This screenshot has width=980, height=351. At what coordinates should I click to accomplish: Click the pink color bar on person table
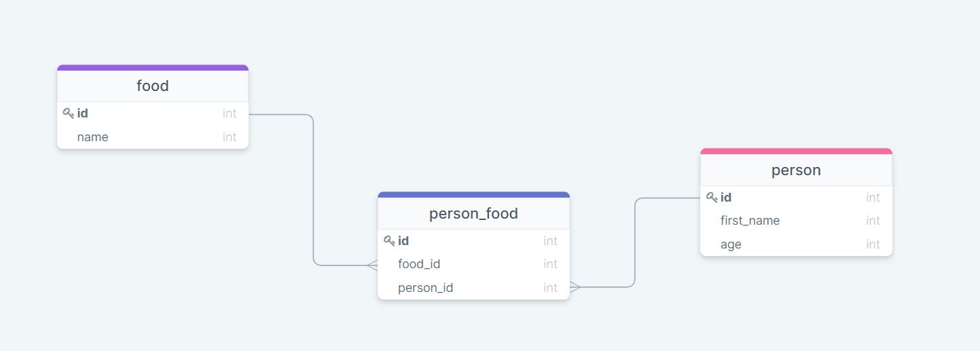(796, 151)
